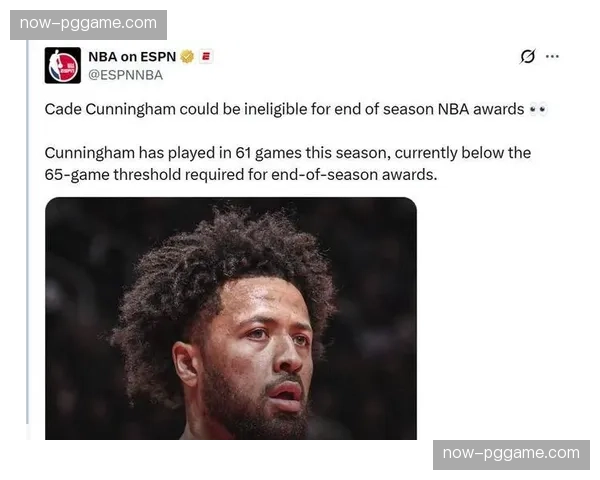Open the three-dot more options menu

pos(552,57)
